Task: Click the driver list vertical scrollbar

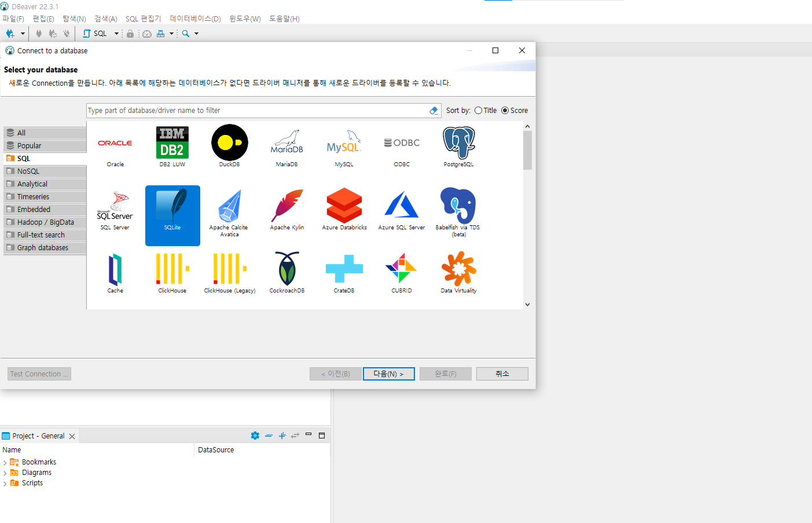Action: pos(527,151)
